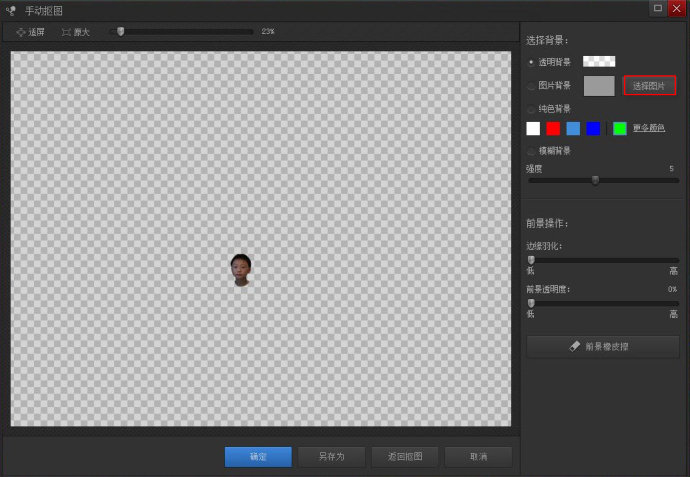The width and height of the screenshot is (690, 477).
Task: Select the 图片背景 radio button
Action: [531, 86]
